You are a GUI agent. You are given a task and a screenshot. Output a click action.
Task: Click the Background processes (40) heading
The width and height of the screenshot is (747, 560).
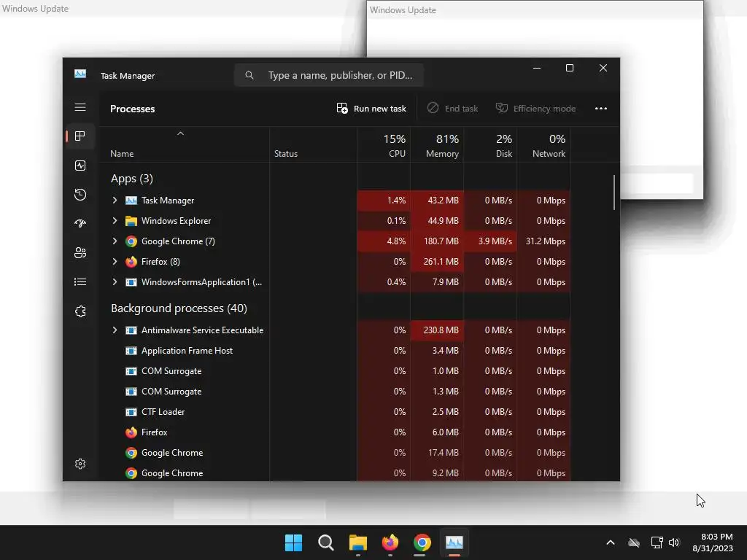point(179,308)
